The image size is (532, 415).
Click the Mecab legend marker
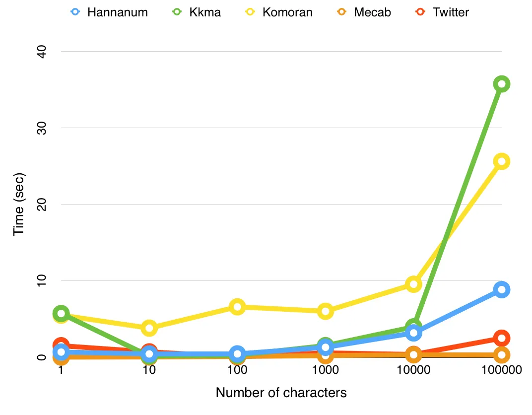coord(341,12)
